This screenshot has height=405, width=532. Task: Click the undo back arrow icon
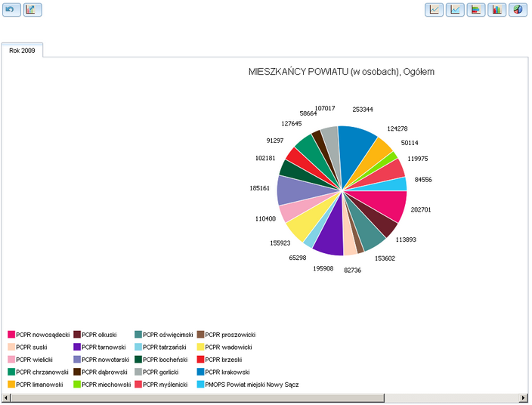(11, 10)
